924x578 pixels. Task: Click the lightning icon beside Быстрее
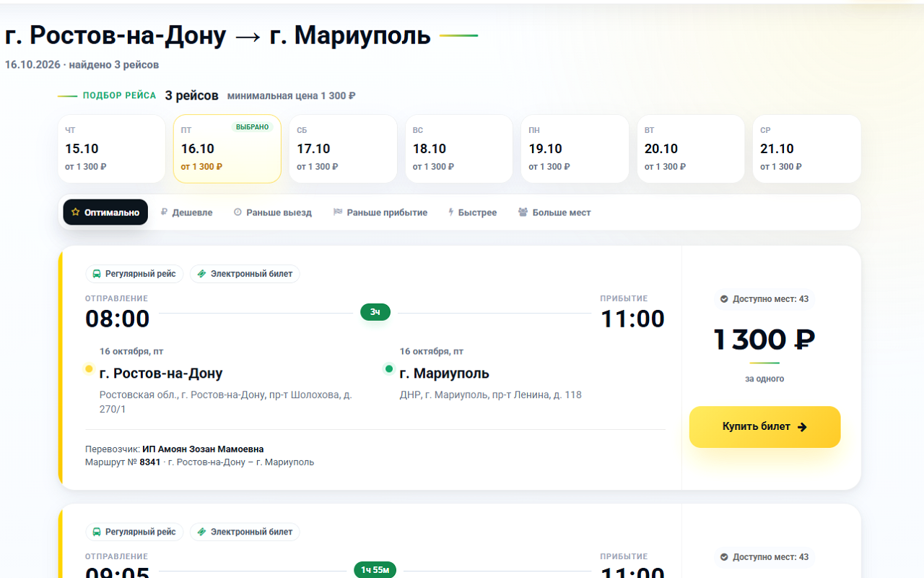tap(451, 212)
